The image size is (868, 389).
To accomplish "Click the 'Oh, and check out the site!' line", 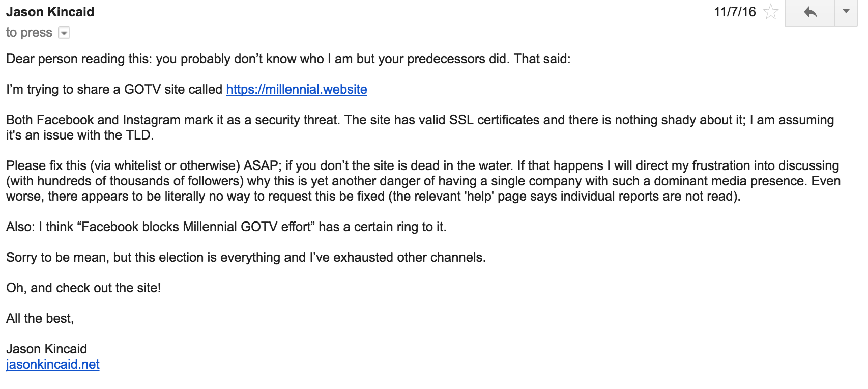I will [x=83, y=288].
